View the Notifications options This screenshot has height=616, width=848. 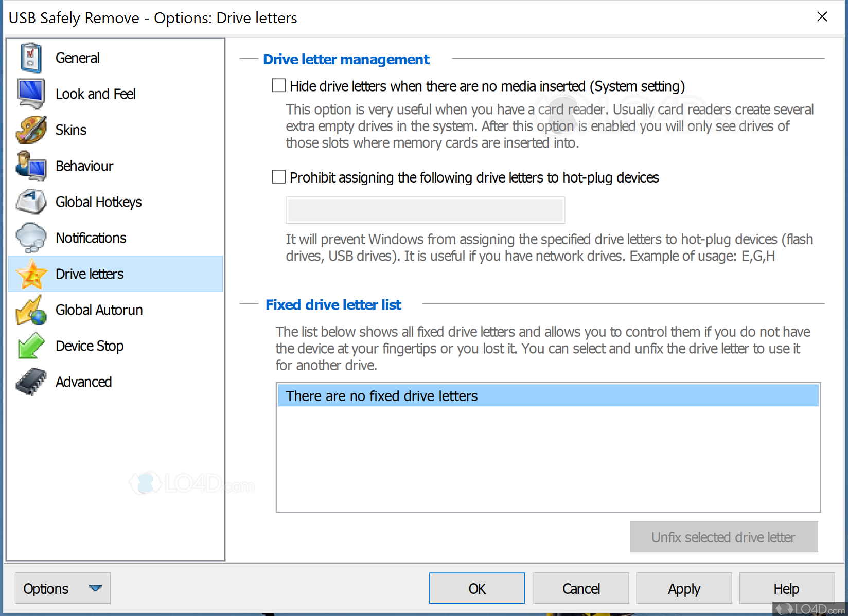(91, 238)
